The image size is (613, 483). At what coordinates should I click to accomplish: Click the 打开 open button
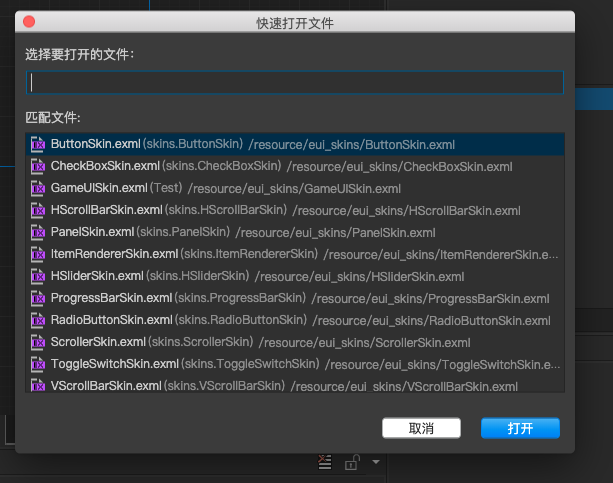pos(520,428)
